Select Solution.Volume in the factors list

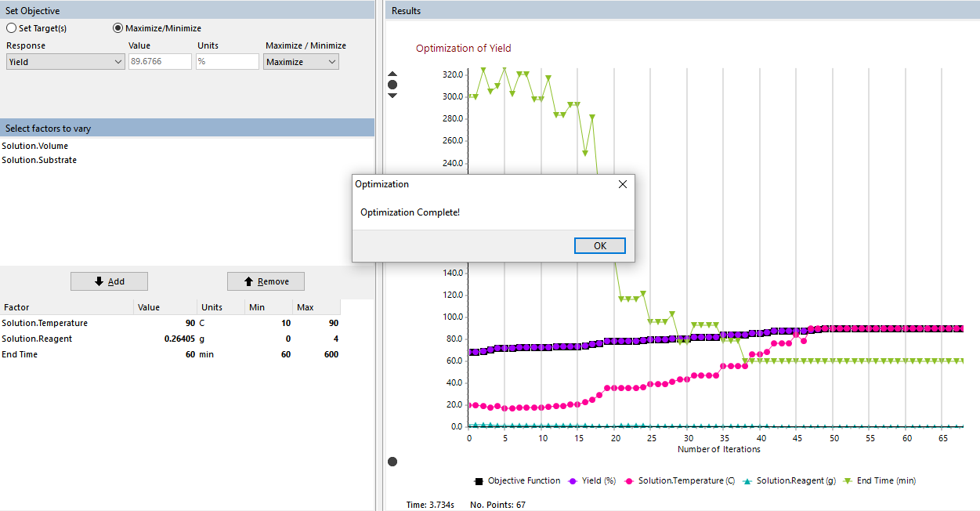click(35, 146)
